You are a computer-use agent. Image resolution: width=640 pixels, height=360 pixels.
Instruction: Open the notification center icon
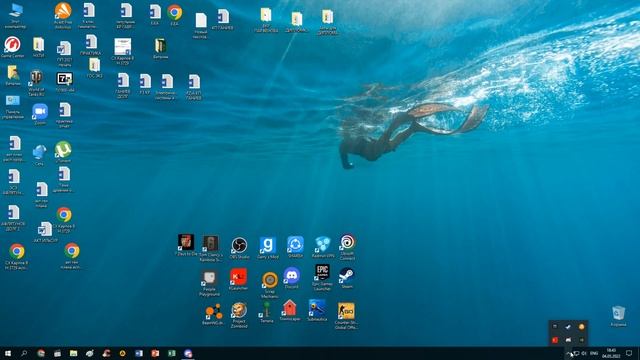tap(629, 353)
